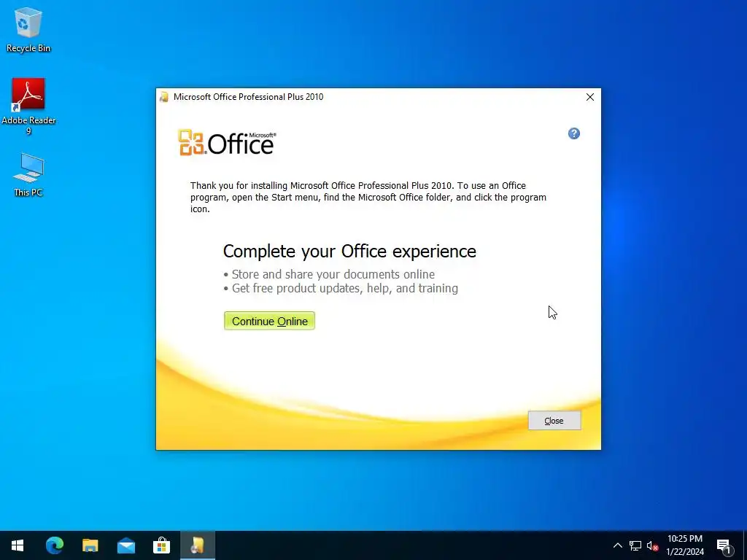Open the blue help question-mark icon
Viewport: 747px width, 560px height.
tap(573, 134)
